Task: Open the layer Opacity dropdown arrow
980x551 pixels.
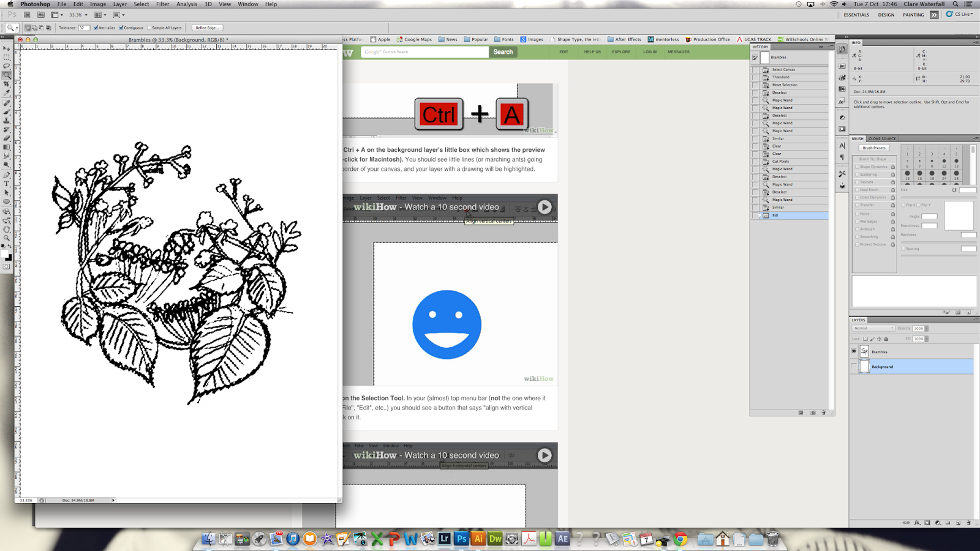Action: click(927, 328)
